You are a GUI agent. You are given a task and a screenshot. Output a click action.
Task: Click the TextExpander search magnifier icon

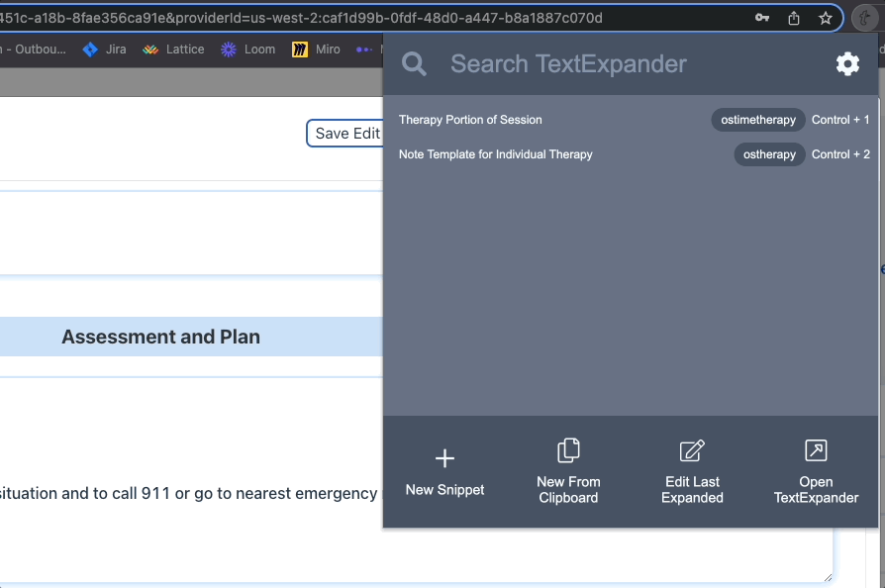tap(414, 63)
